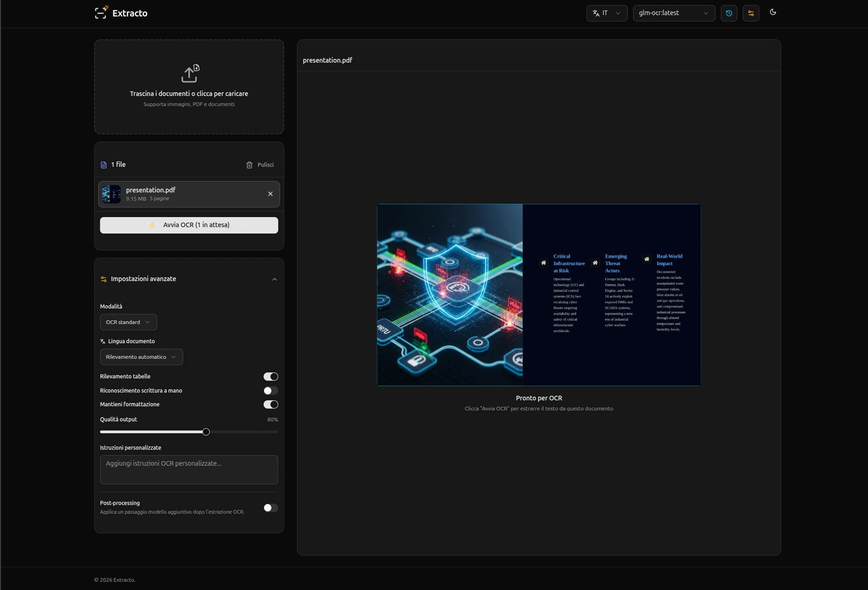Click the upload icon in drop zone
868x590 pixels.
pyautogui.click(x=190, y=74)
